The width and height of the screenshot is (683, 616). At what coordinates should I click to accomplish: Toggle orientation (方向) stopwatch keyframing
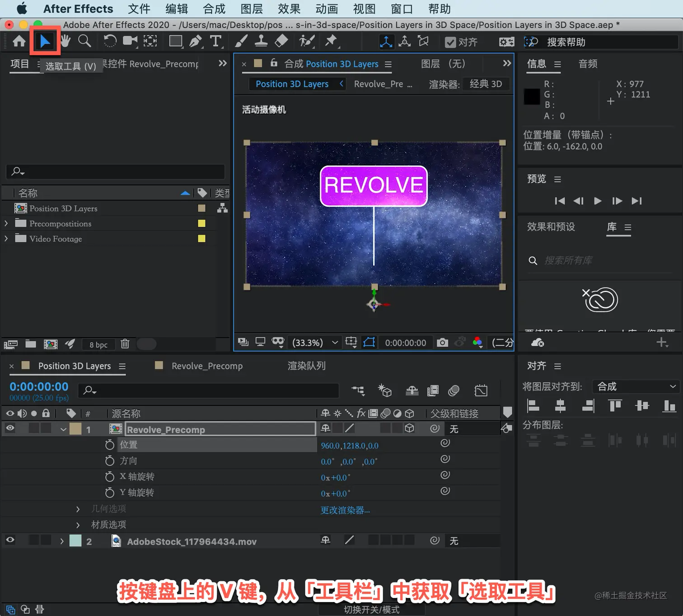(x=109, y=461)
